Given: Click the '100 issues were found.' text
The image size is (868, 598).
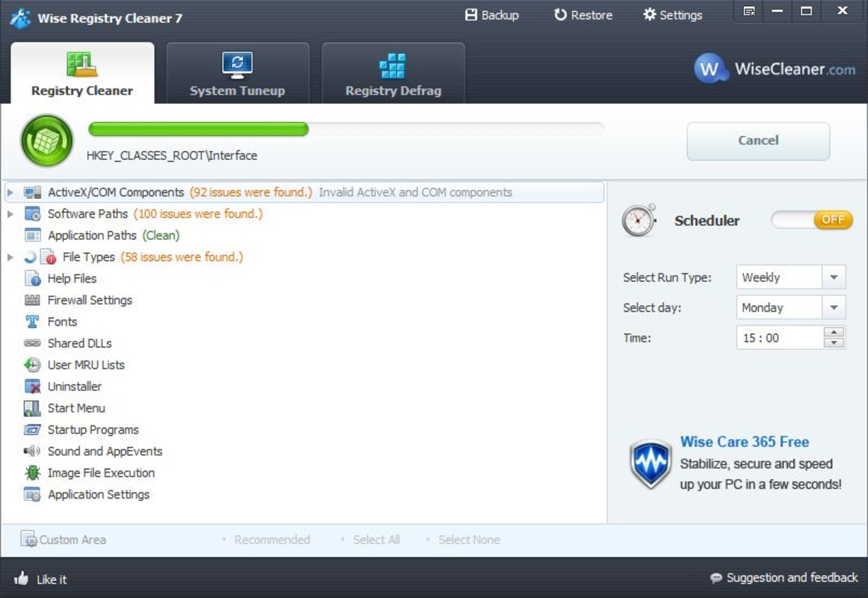Looking at the screenshot, I should pos(198,214).
